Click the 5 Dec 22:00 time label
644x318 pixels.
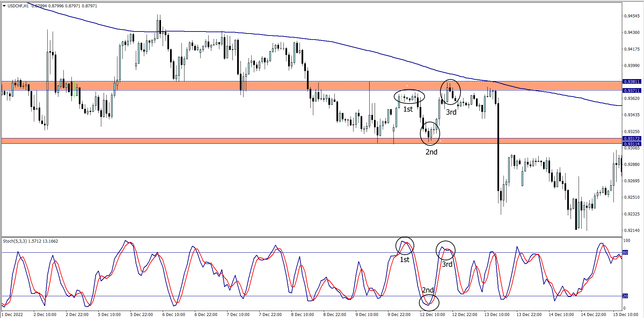click(x=142, y=315)
